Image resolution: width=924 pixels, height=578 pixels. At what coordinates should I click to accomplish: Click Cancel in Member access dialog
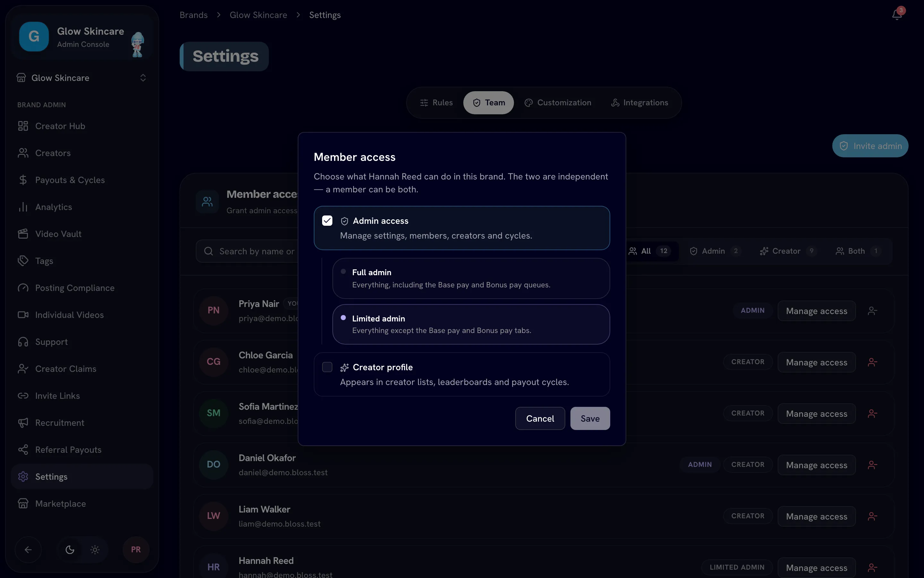pos(540,419)
